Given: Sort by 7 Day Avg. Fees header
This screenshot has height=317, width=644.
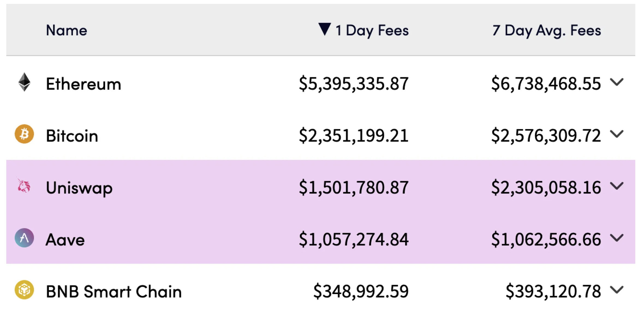Looking at the screenshot, I should tap(547, 30).
